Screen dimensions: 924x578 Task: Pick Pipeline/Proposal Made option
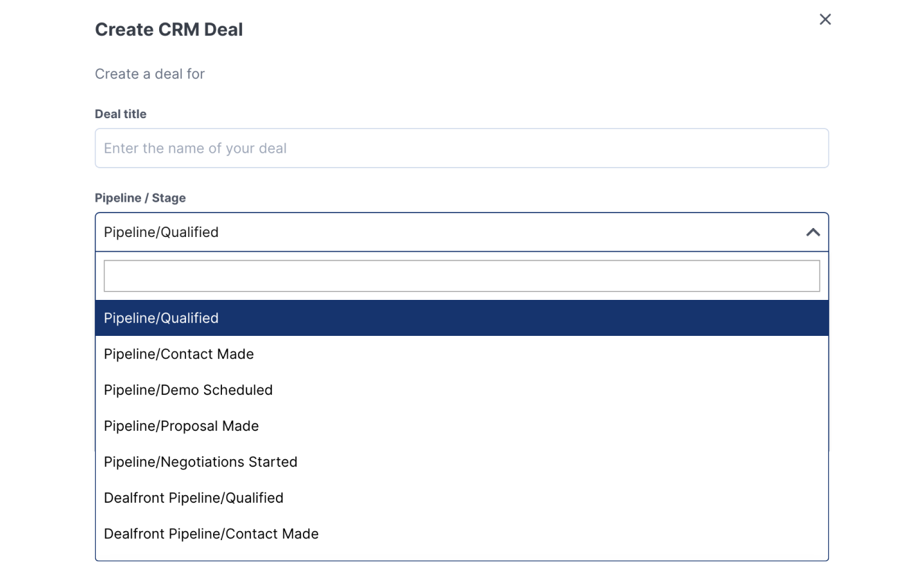pos(182,426)
